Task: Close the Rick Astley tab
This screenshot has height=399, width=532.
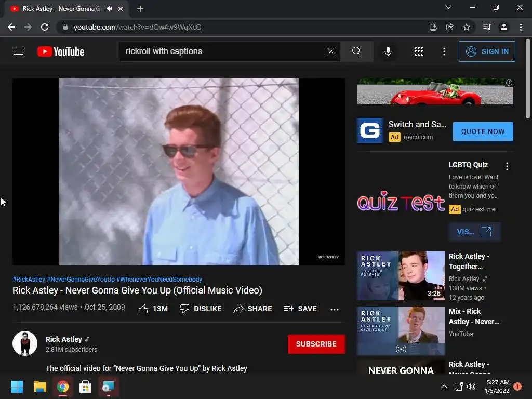Action: (121, 9)
